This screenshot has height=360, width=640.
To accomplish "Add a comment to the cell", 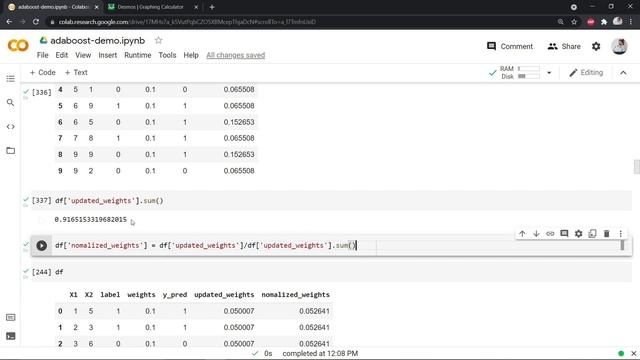I will [564, 233].
